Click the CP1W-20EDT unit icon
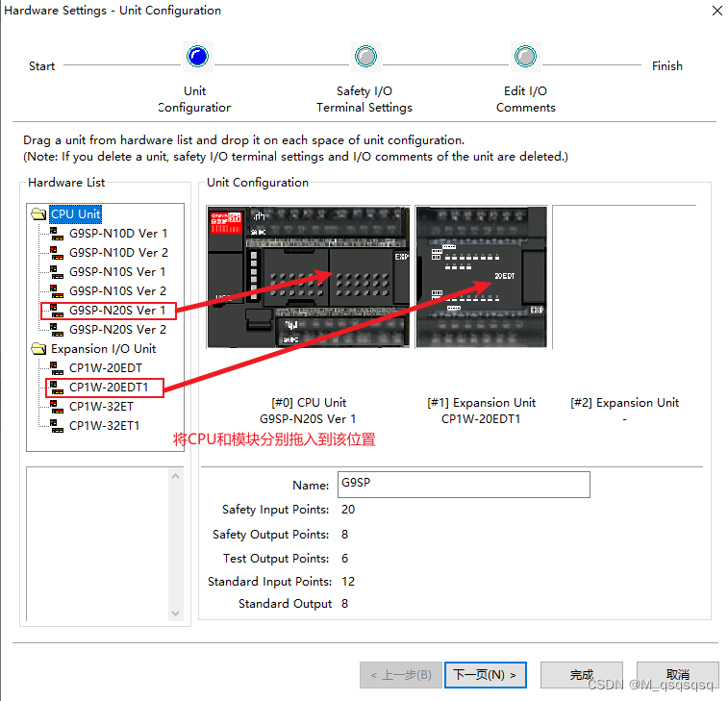 point(57,368)
